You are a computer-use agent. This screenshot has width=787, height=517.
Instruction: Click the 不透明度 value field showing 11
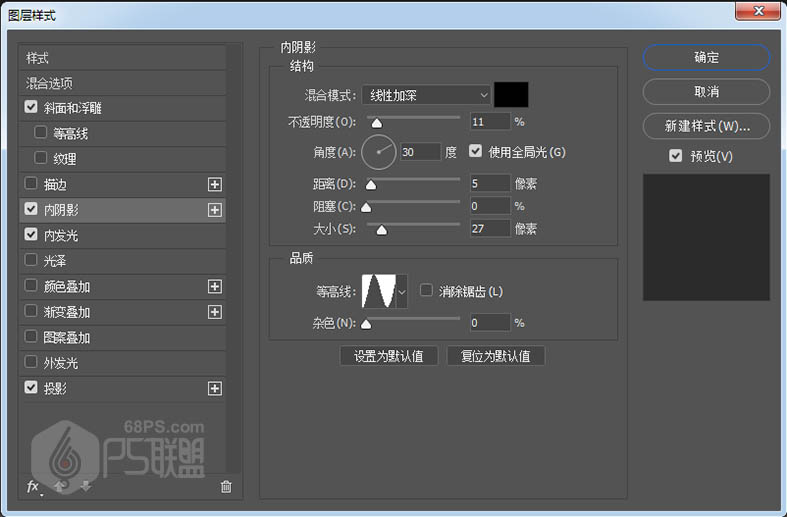[x=490, y=121]
